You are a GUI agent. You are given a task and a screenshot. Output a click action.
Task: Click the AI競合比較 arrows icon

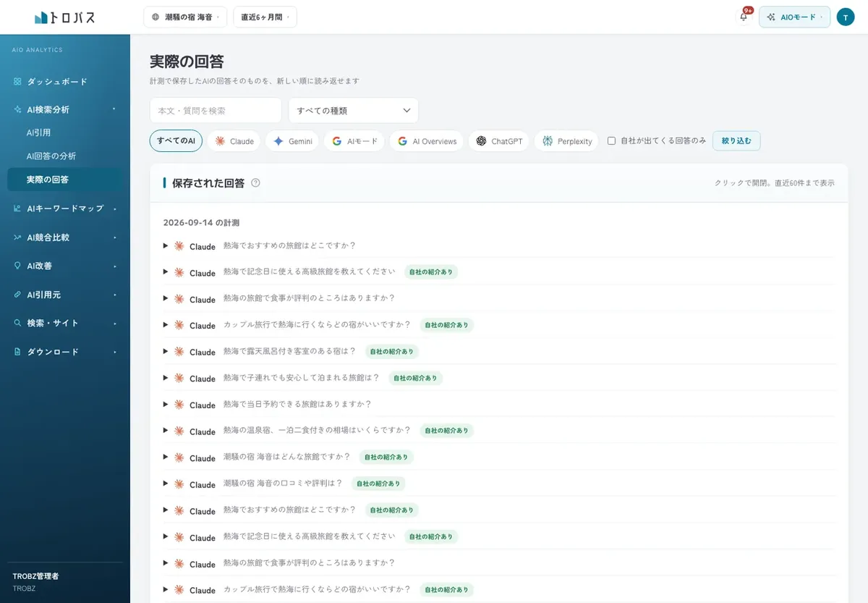pyautogui.click(x=17, y=237)
